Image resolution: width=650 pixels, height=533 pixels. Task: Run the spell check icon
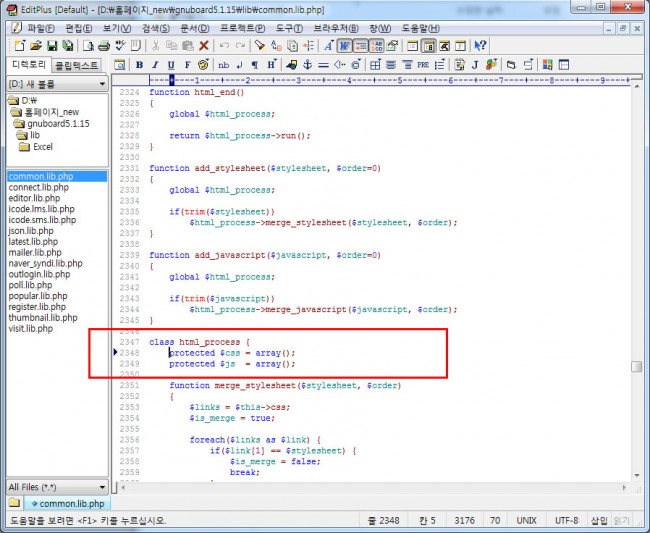pyautogui.click(x=120, y=46)
